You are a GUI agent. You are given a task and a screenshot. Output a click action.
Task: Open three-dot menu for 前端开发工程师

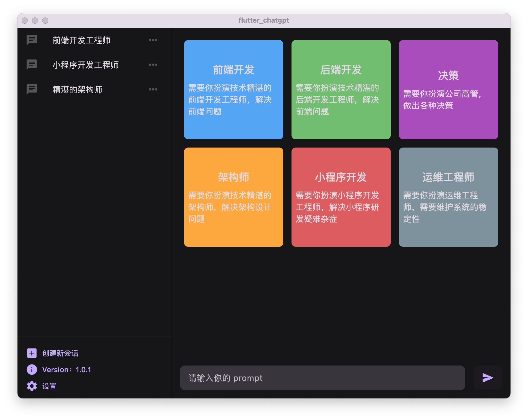[153, 40]
